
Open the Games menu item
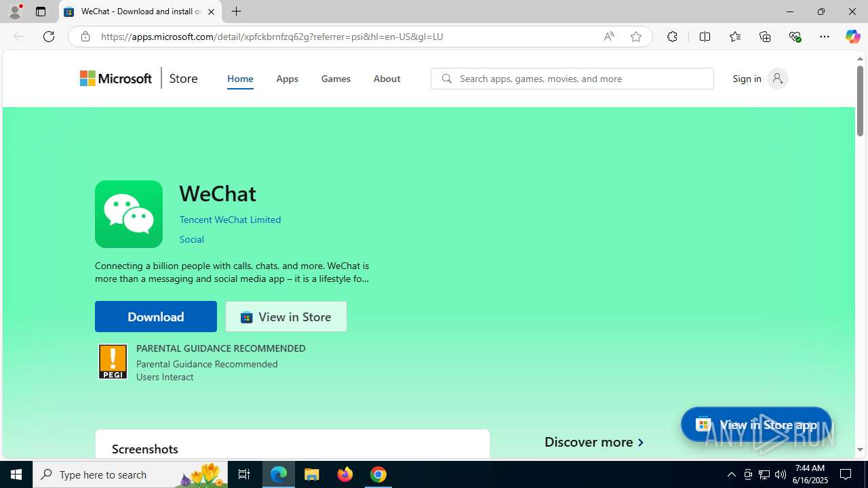tap(336, 79)
